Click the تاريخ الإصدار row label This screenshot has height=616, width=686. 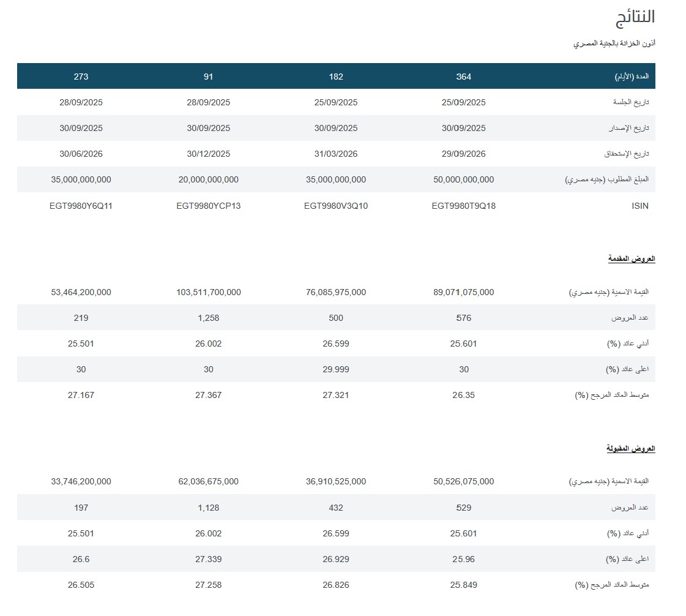tap(628, 128)
